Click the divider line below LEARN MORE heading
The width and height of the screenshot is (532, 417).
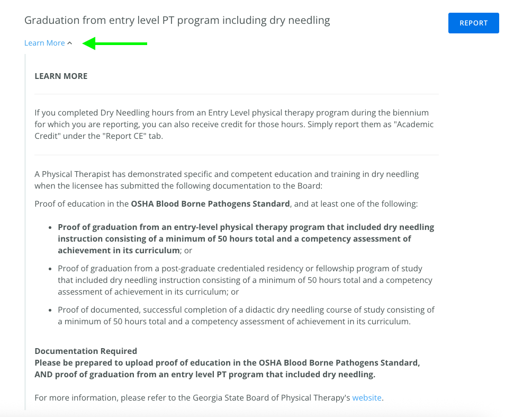coord(236,94)
